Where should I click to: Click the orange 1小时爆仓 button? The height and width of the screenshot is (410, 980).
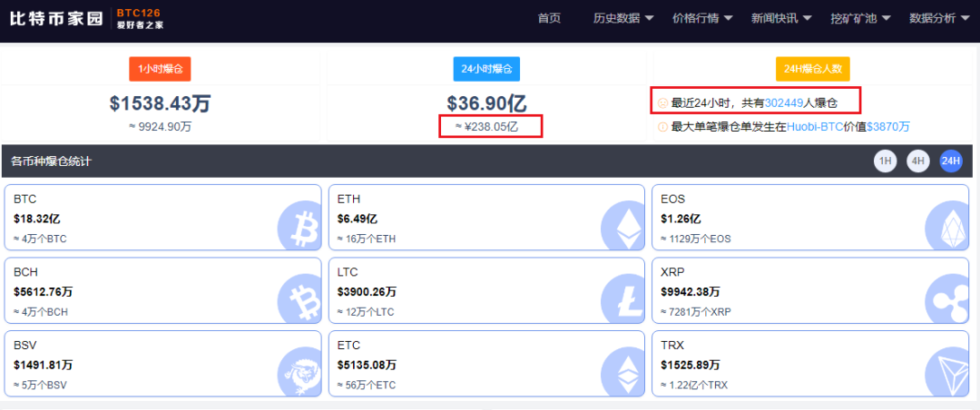[x=160, y=69]
